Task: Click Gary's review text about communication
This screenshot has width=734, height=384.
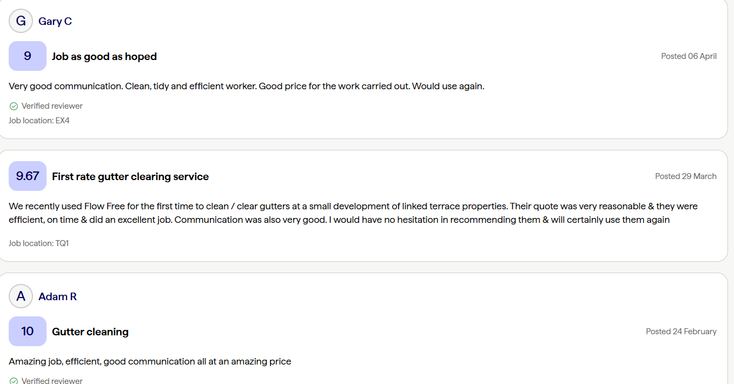Action: (x=246, y=86)
